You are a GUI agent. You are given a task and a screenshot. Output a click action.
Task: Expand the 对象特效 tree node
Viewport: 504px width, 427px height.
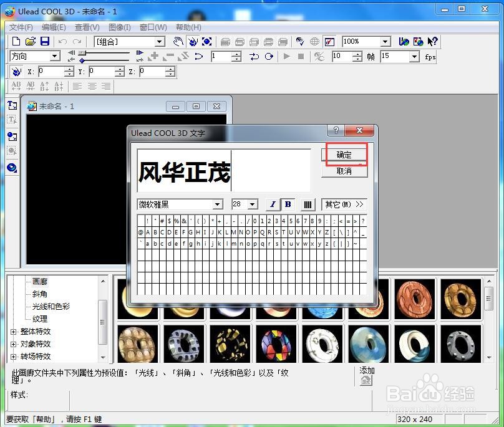[13, 344]
